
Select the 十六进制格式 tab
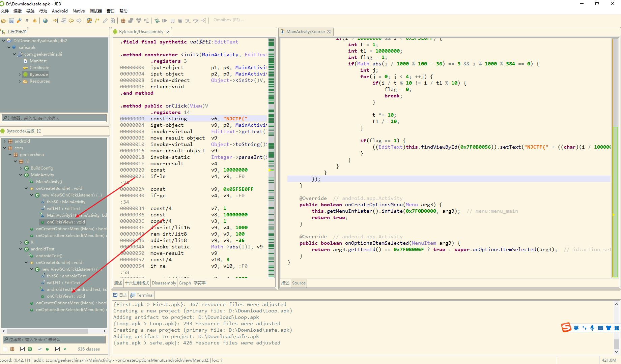pyautogui.click(x=137, y=283)
